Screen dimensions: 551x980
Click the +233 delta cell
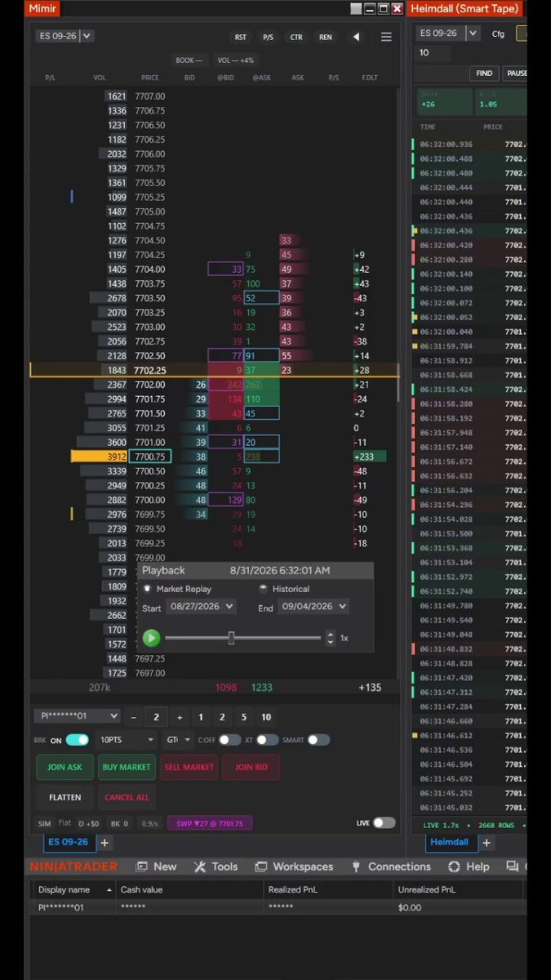(369, 457)
